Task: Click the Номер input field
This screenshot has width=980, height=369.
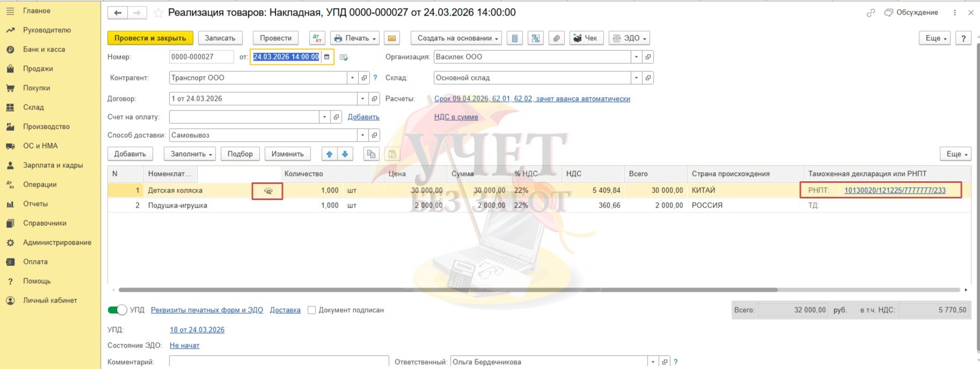Action: click(201, 57)
